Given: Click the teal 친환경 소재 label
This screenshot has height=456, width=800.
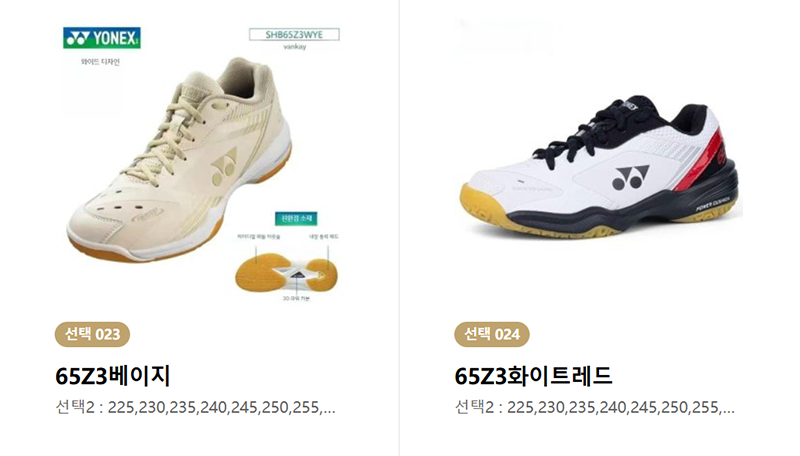Looking at the screenshot, I should click(x=296, y=219).
